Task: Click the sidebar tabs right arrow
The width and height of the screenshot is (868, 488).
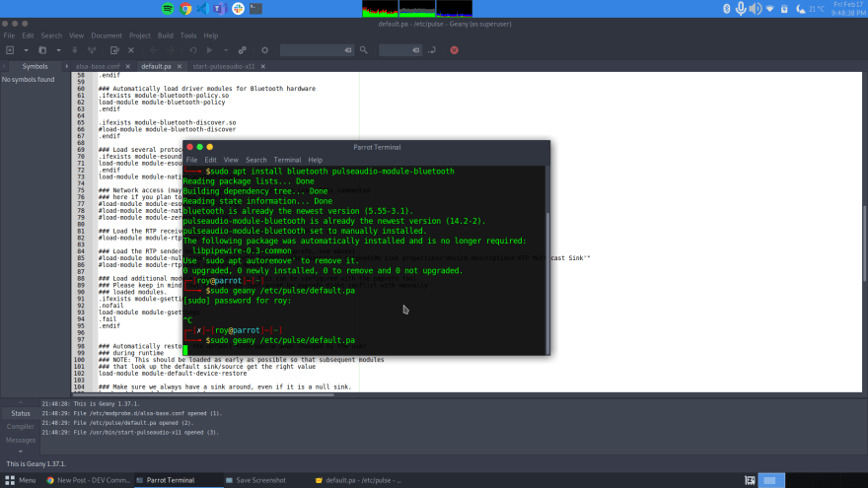Action: pos(66,66)
